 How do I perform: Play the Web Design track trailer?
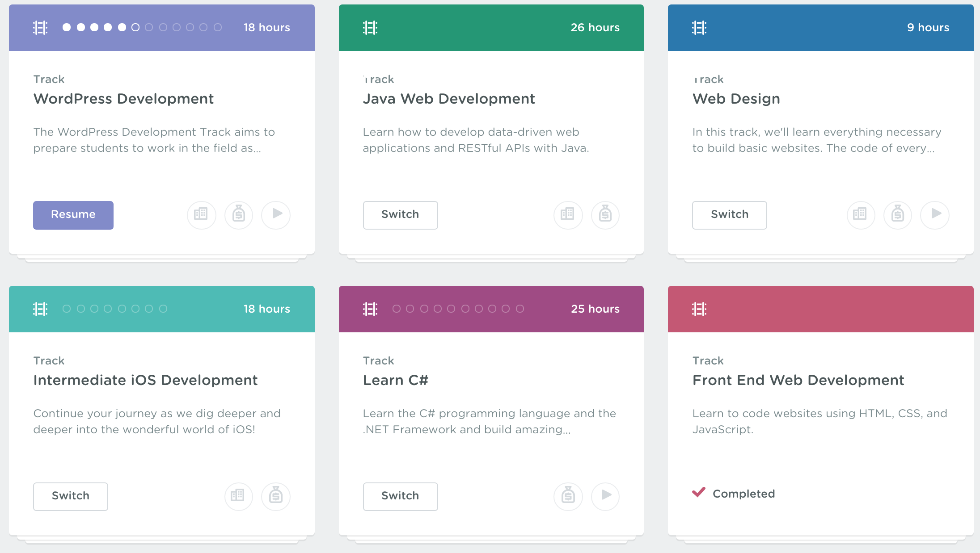click(934, 215)
